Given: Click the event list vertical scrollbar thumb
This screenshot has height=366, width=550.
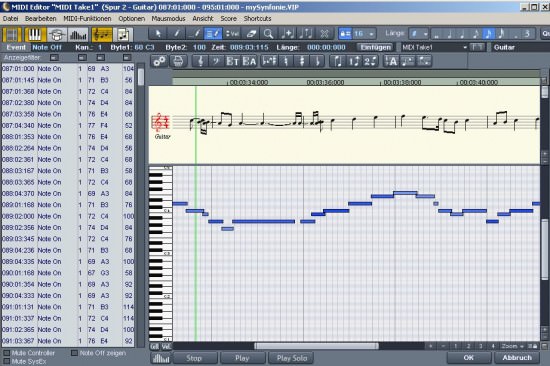Looking at the screenshot, I should tap(141, 77).
